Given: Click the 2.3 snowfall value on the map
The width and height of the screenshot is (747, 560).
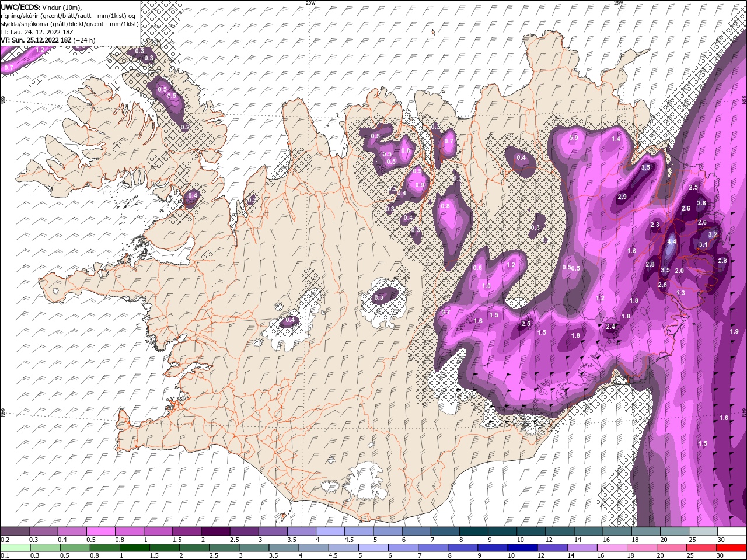Looking at the screenshot, I should click(655, 225).
